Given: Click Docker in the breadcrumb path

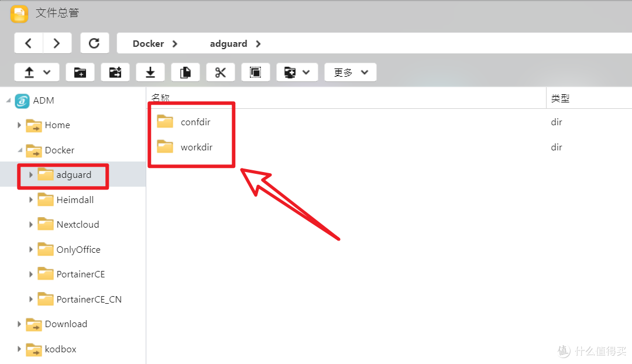Looking at the screenshot, I should 148,44.
